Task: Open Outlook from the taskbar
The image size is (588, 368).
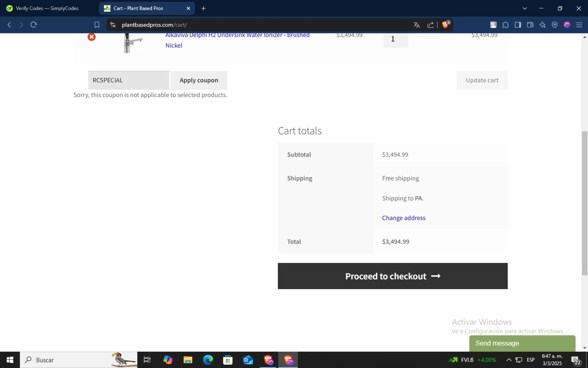Action: click(248, 360)
